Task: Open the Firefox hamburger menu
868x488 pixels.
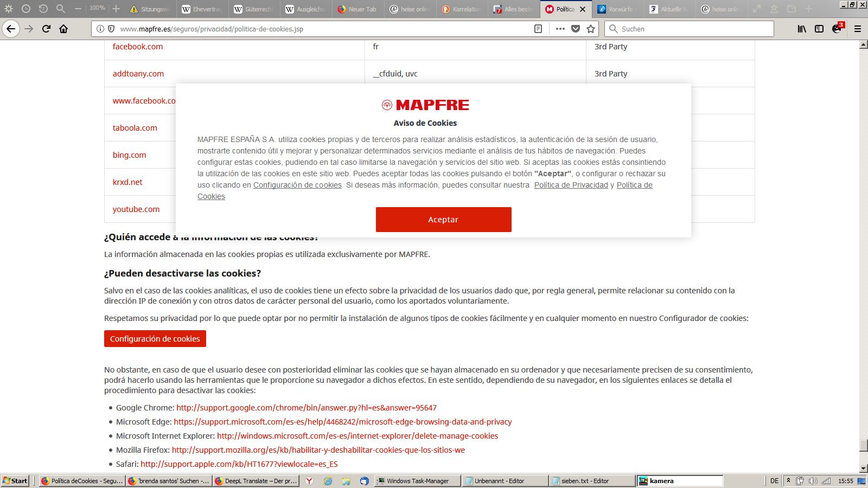Action: click(x=858, y=29)
